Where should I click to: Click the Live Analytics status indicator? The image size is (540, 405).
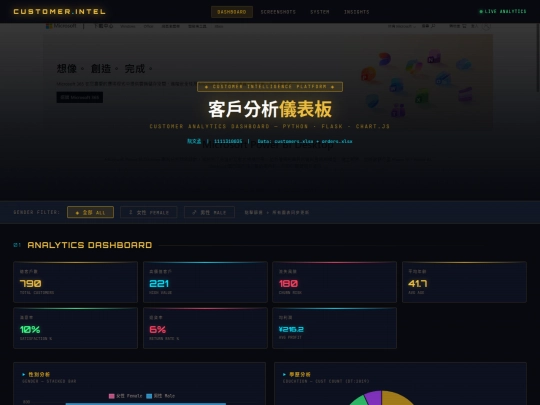[503, 11]
